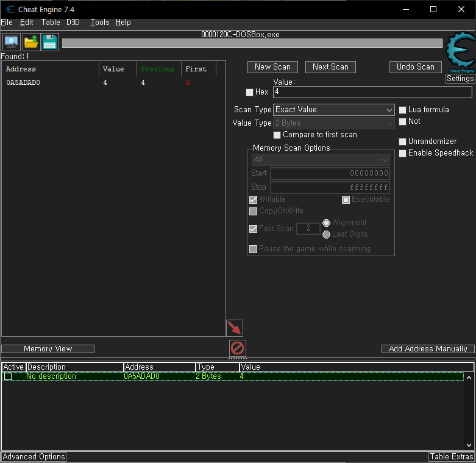
Task: Open the Table menu
Action: (x=51, y=23)
